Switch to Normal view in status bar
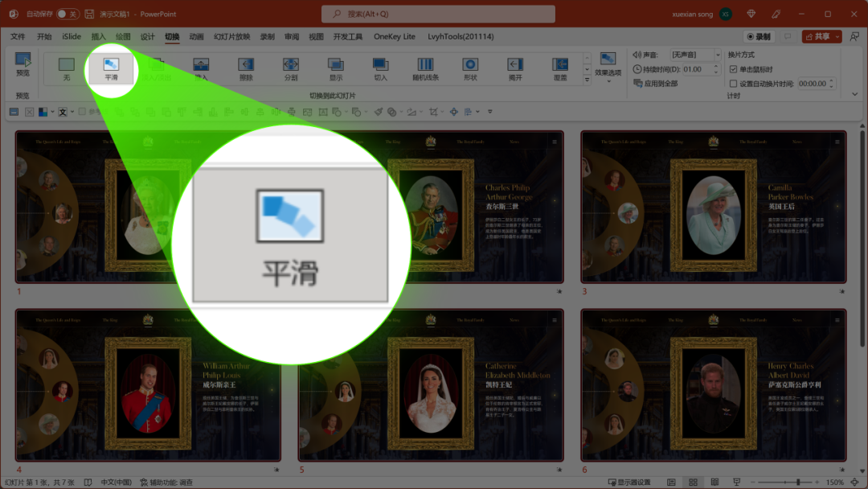 (x=671, y=483)
